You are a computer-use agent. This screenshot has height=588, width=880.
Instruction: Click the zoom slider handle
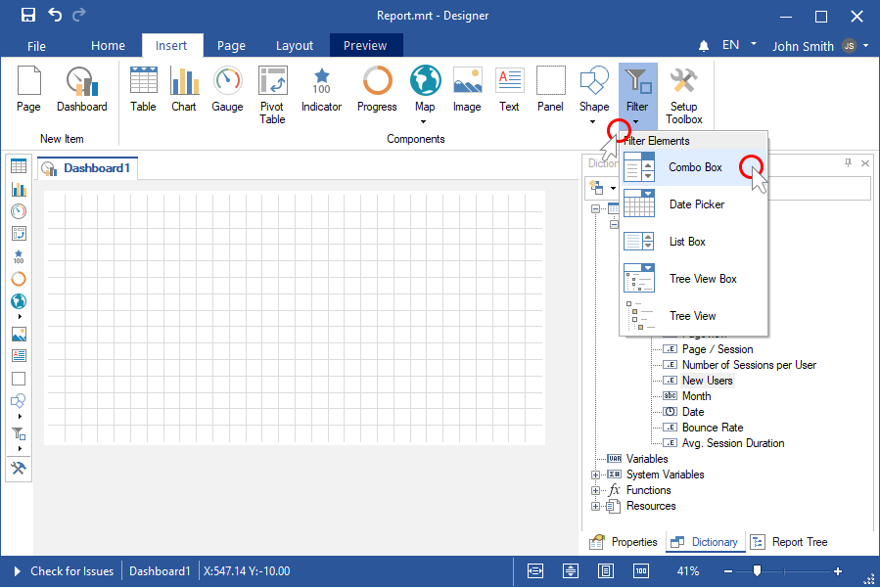click(x=757, y=571)
